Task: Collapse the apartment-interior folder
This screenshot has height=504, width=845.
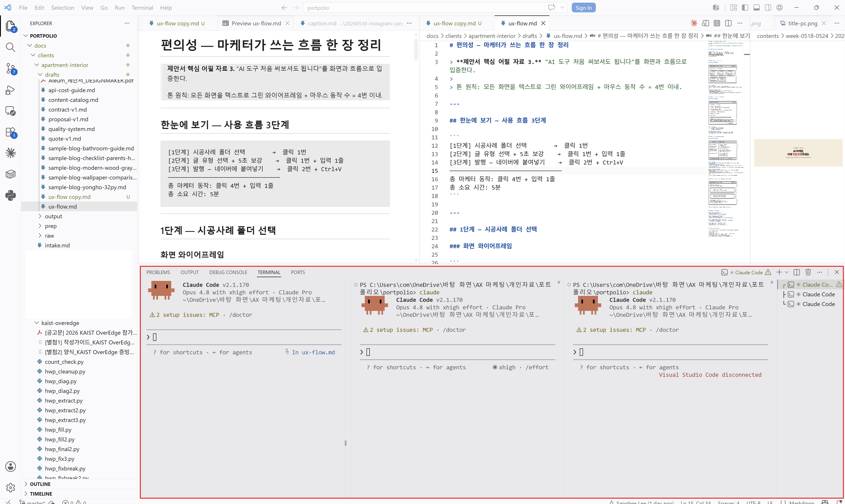Action: pyautogui.click(x=37, y=65)
